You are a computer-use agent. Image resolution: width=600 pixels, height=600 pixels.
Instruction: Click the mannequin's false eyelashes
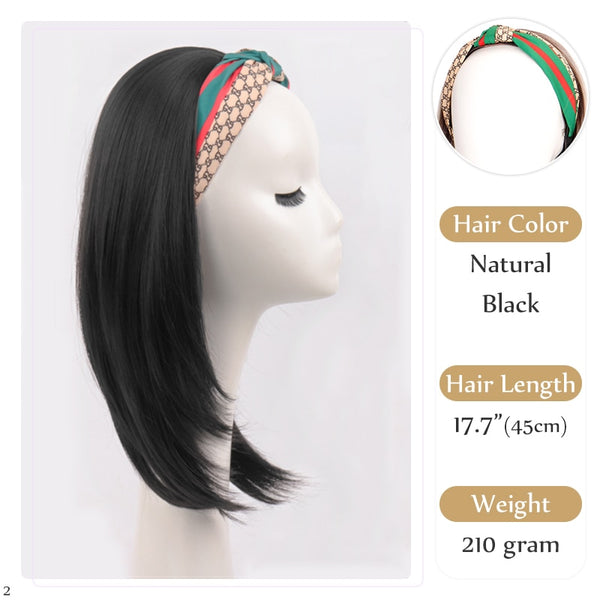pyautogui.click(x=290, y=199)
